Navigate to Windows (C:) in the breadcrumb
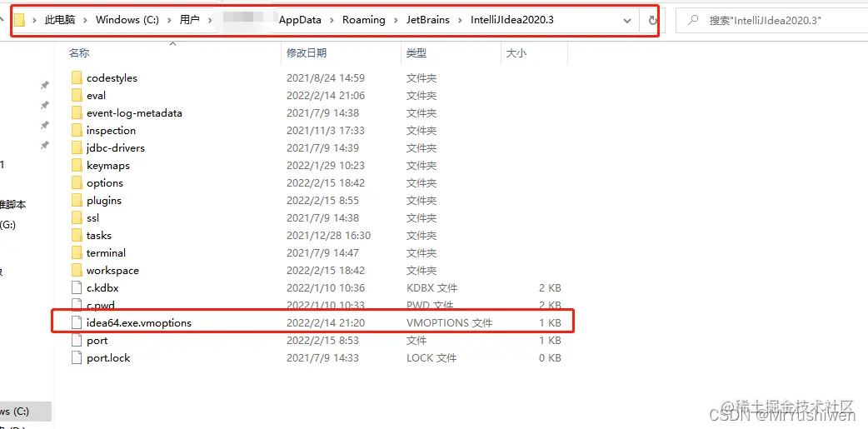The width and height of the screenshot is (868, 429). (127, 20)
